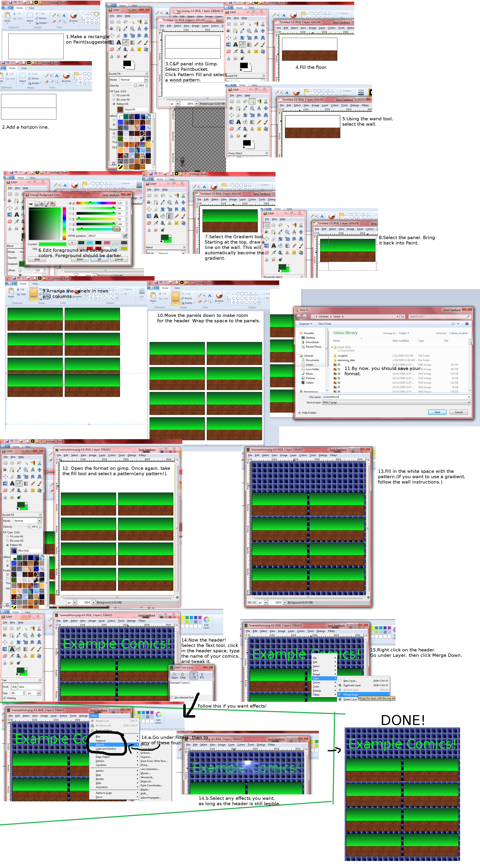Select Text tool in Blue Grid toolbox

(x=12, y=484)
